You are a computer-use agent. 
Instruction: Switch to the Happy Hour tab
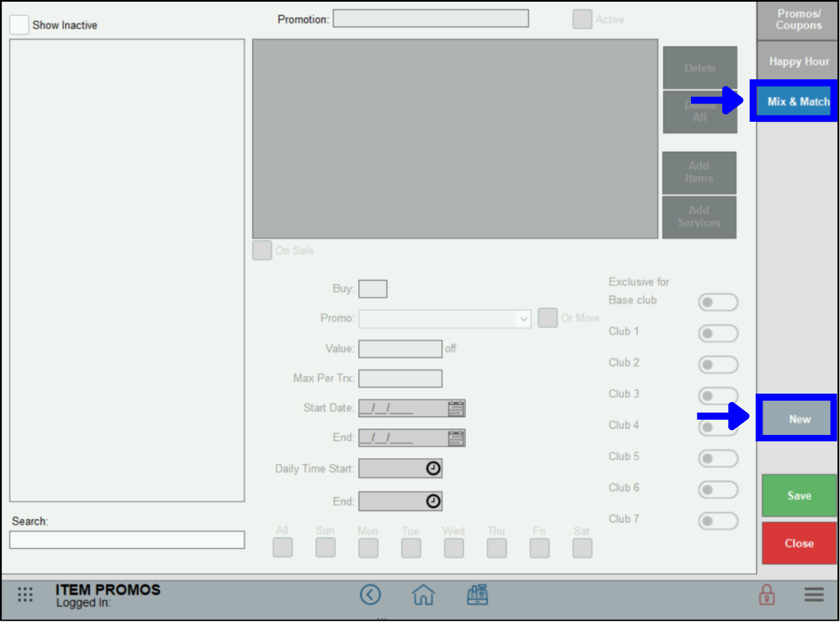(x=799, y=61)
